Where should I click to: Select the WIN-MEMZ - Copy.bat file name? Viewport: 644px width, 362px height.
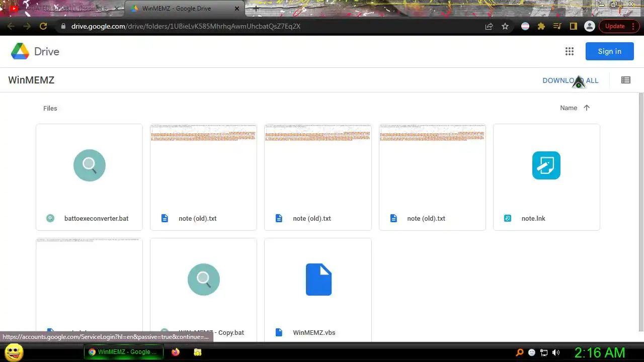[x=211, y=332]
